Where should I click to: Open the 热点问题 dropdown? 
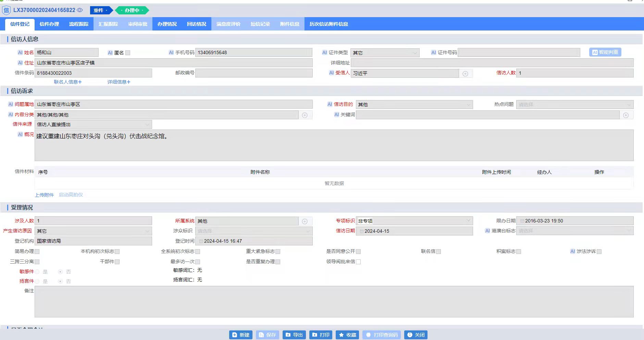click(575, 105)
